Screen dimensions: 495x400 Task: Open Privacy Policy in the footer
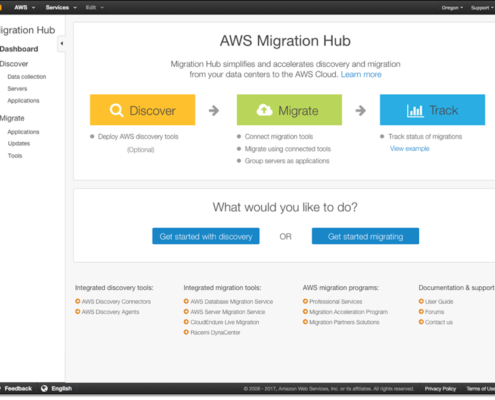pyautogui.click(x=440, y=389)
